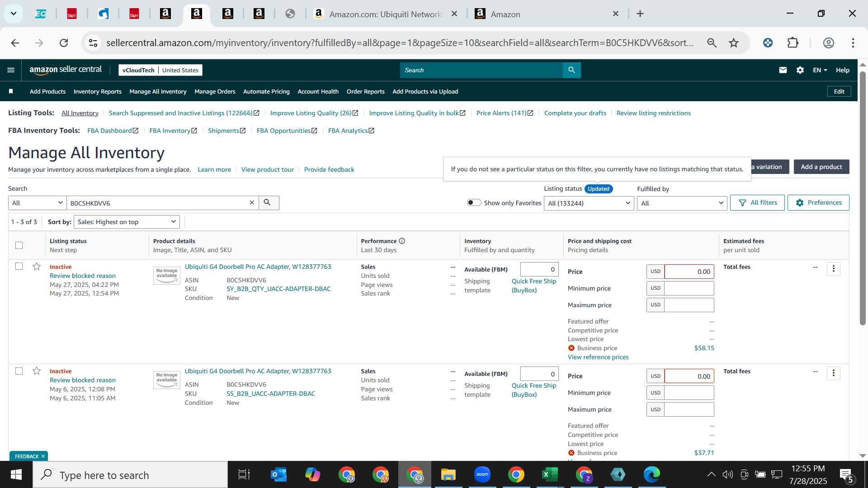Click the browser zoom magnifier icon in address bar

coord(712,43)
